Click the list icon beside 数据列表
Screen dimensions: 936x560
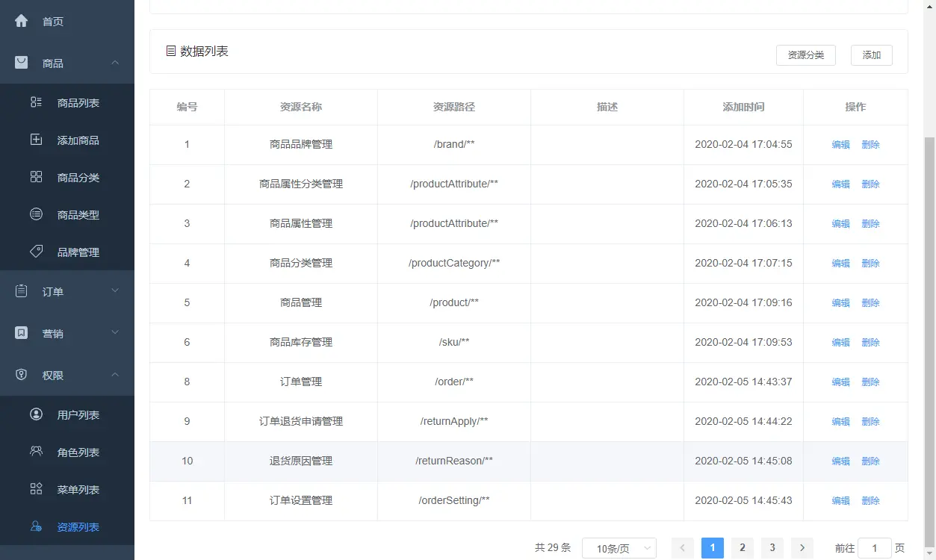click(x=171, y=52)
